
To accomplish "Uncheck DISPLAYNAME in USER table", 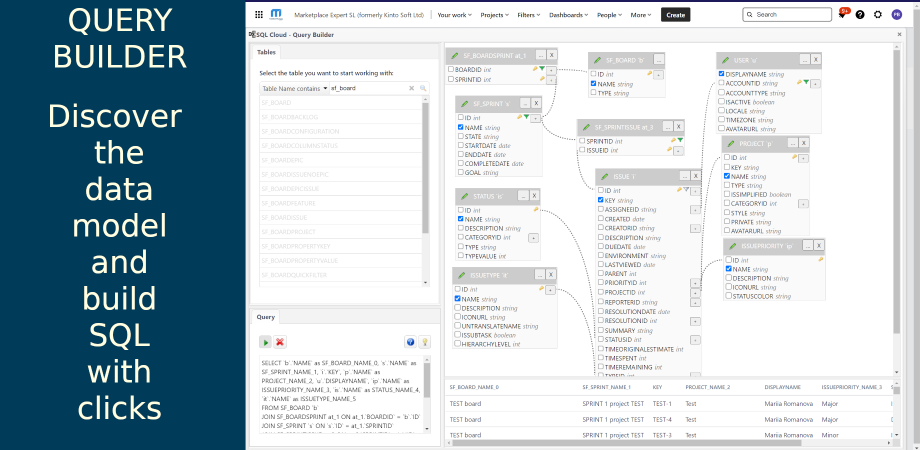I will pyautogui.click(x=722, y=74).
